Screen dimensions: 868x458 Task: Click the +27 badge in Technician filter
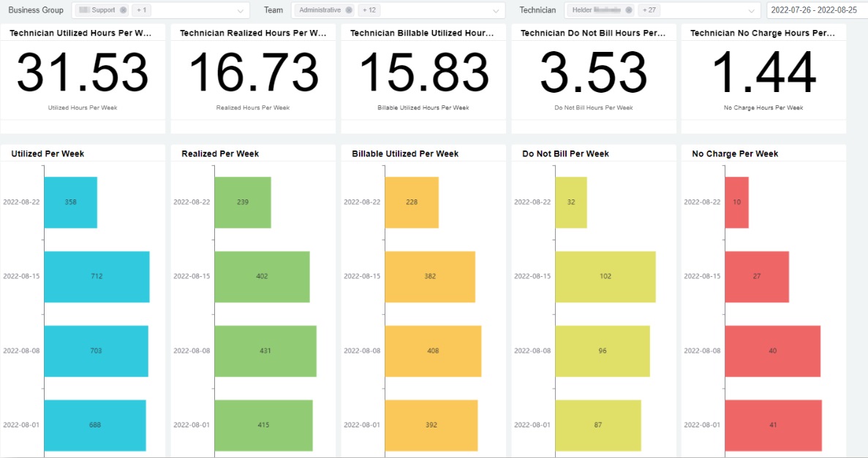point(649,9)
